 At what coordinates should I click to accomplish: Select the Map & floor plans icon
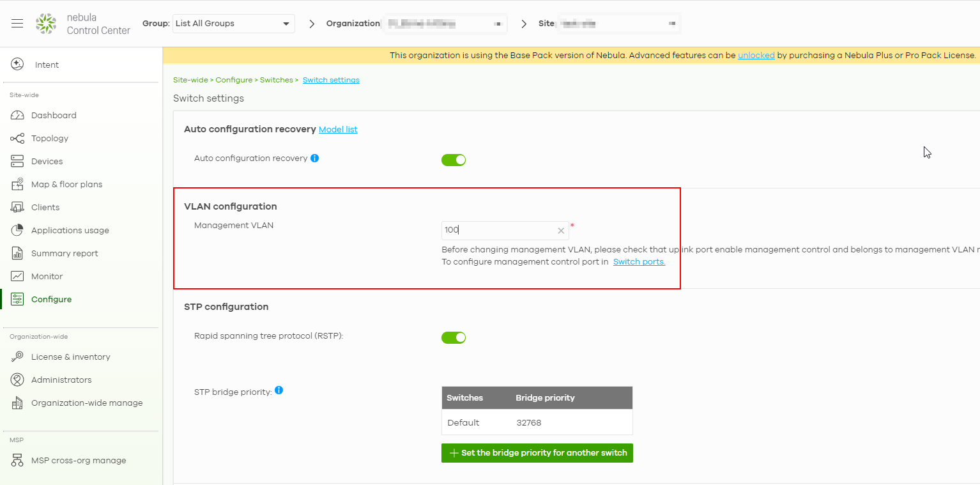pyautogui.click(x=17, y=185)
